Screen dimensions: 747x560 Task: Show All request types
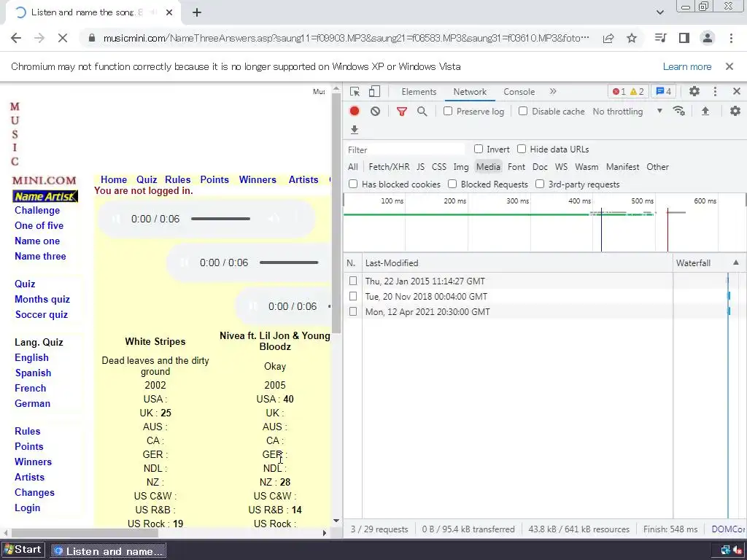pyautogui.click(x=352, y=167)
